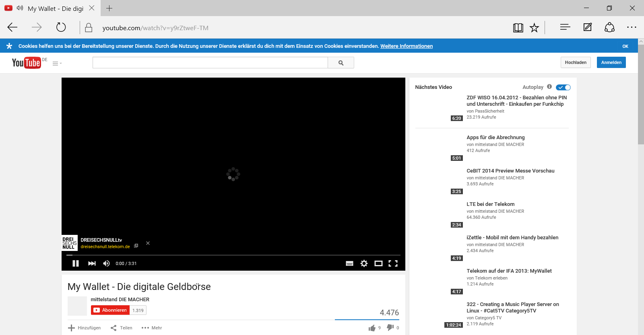Open CeBIT 2014 Preview Messe Vorschau video
Image resolution: width=644 pixels, height=335 pixels.
[510, 171]
